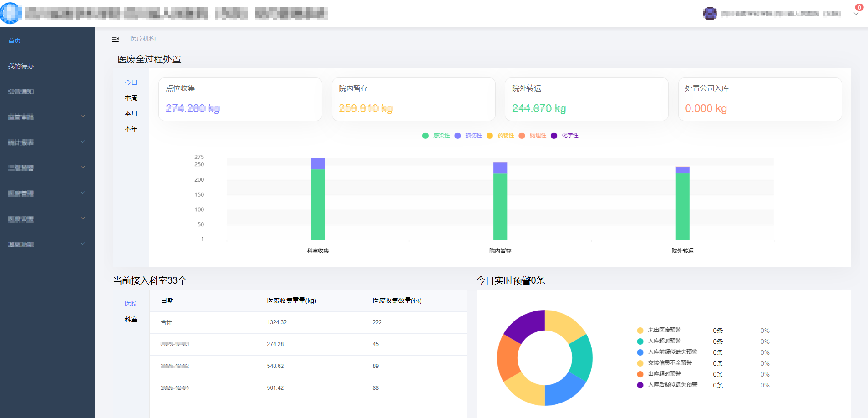Expand the first collapsible sidebar menu chevron
The height and width of the screenshot is (418, 868).
click(83, 116)
